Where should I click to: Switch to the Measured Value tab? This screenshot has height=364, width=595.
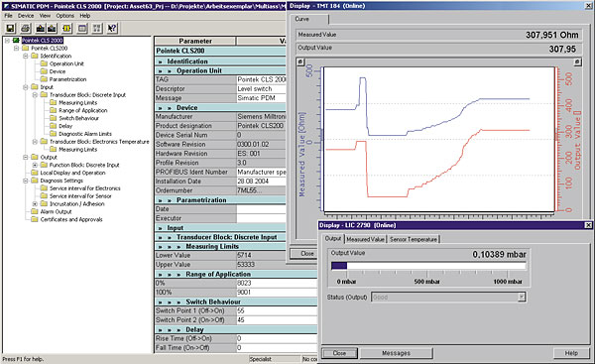pyautogui.click(x=365, y=239)
